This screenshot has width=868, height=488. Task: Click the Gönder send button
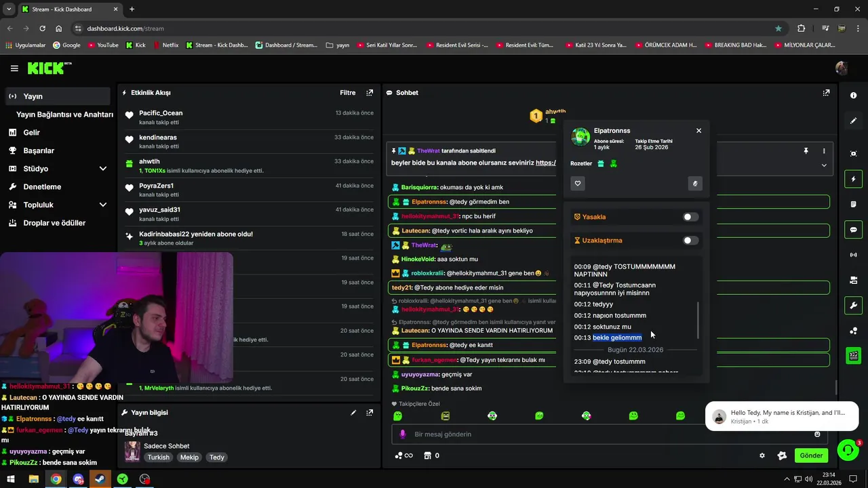pos(811,455)
